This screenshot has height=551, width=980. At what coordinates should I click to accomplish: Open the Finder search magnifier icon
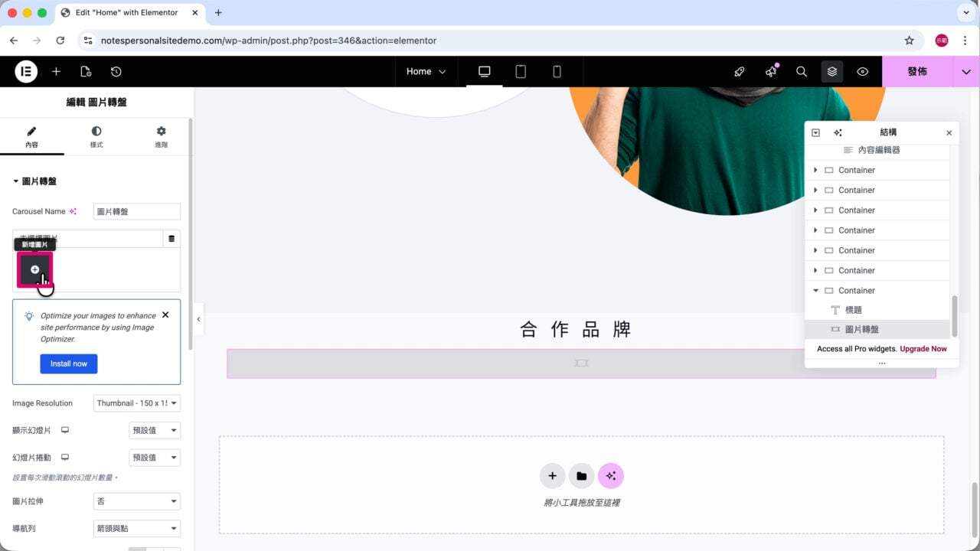coord(802,71)
